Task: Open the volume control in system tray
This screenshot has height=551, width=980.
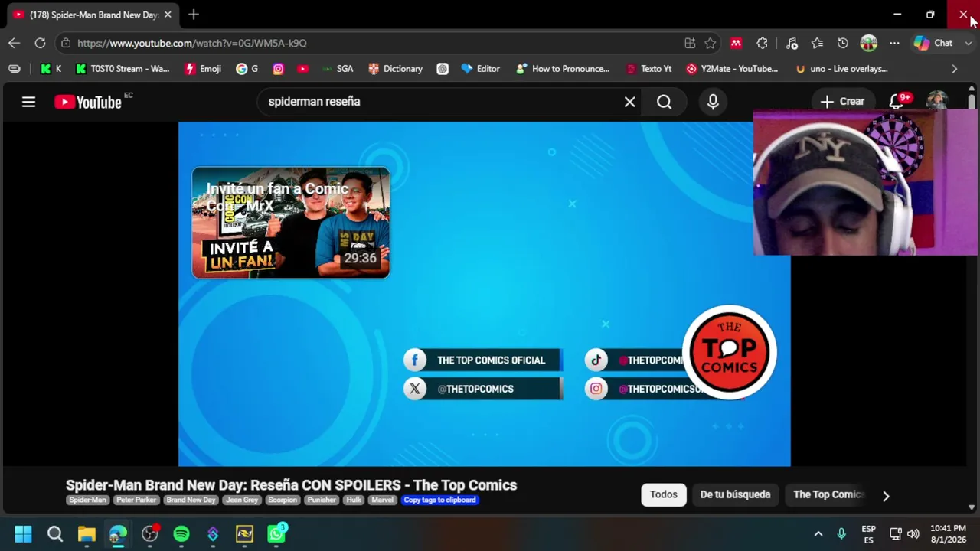Action: point(913,533)
